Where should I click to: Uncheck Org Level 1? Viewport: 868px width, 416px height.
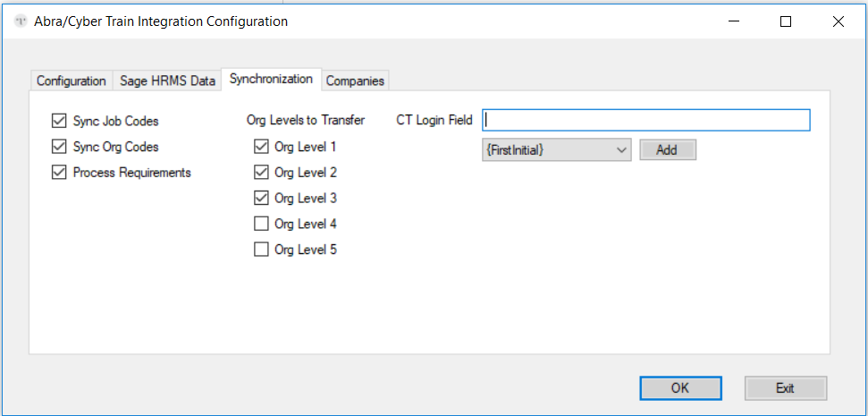[261, 147]
